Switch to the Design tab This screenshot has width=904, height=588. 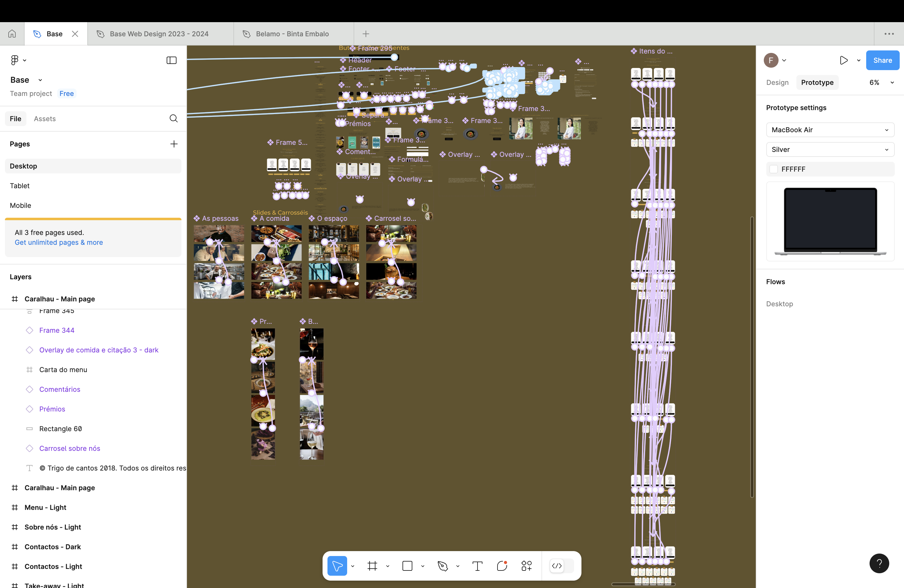[777, 82]
